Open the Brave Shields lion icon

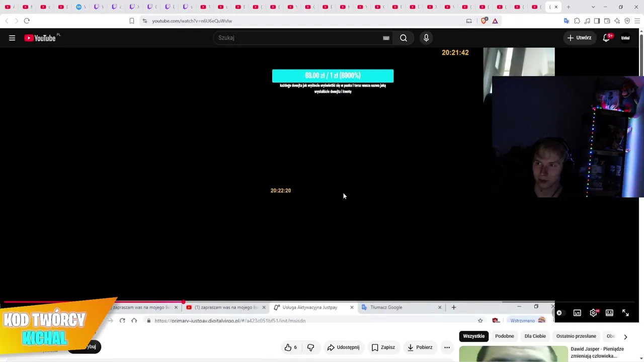[485, 21]
